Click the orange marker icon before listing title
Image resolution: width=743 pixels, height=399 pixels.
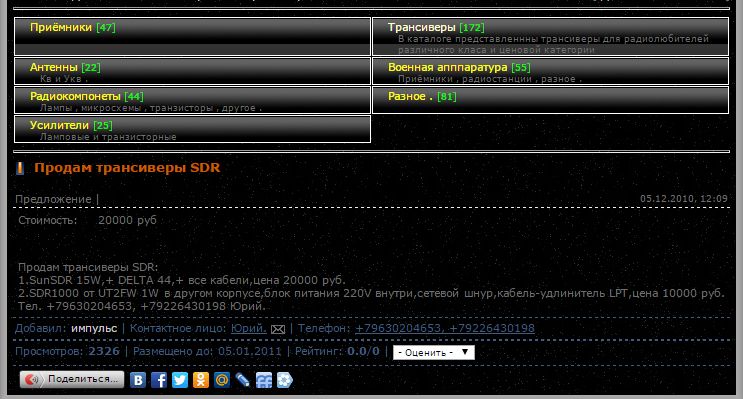[x=20, y=168]
